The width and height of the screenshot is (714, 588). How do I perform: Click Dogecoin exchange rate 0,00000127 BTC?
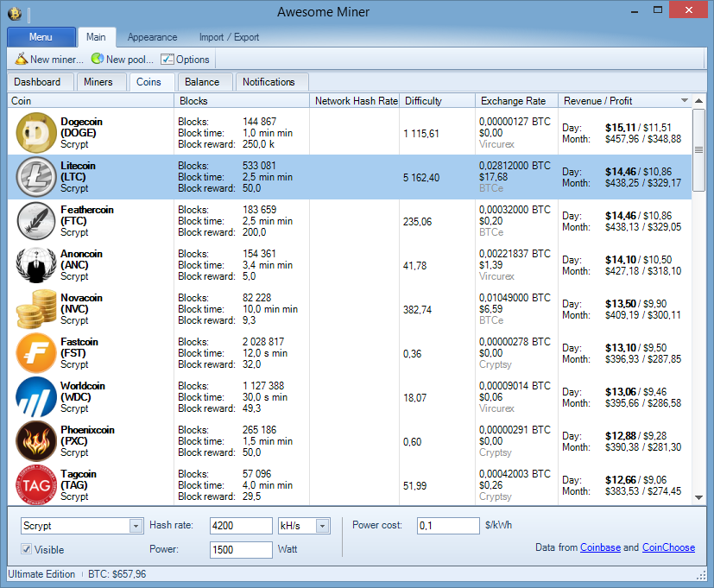click(x=515, y=122)
